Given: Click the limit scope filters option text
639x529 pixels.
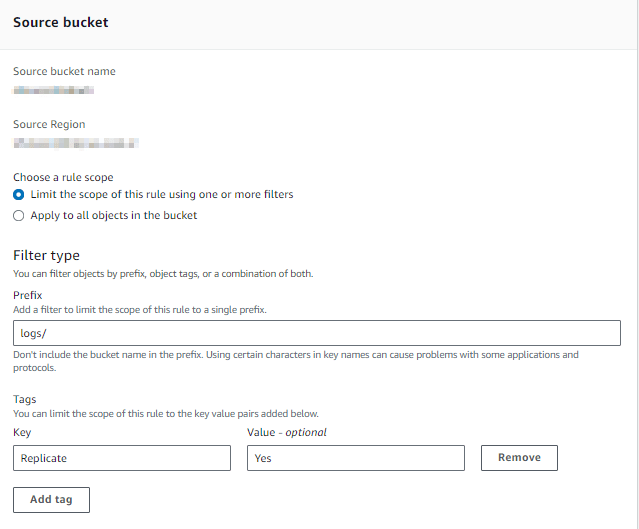Looking at the screenshot, I should [x=162, y=194].
